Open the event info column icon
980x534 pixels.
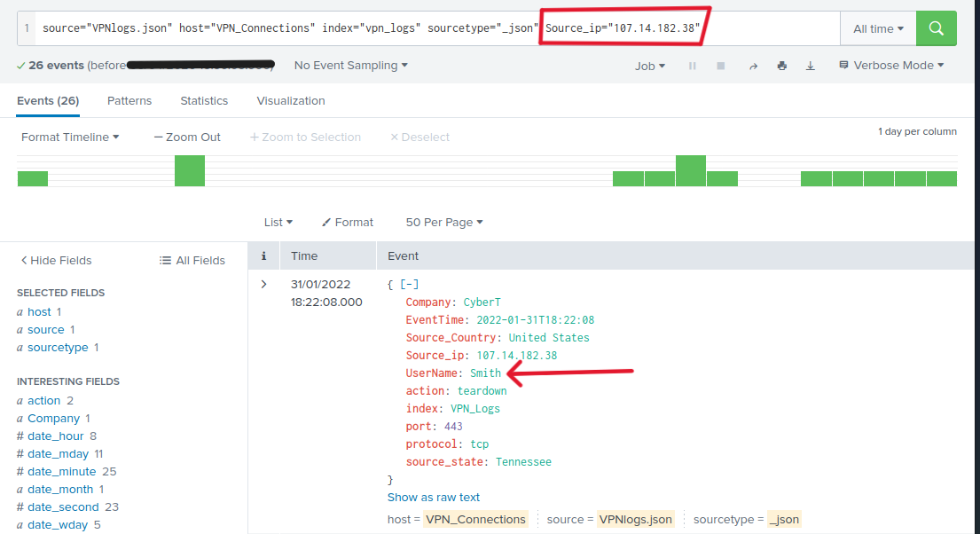point(263,255)
